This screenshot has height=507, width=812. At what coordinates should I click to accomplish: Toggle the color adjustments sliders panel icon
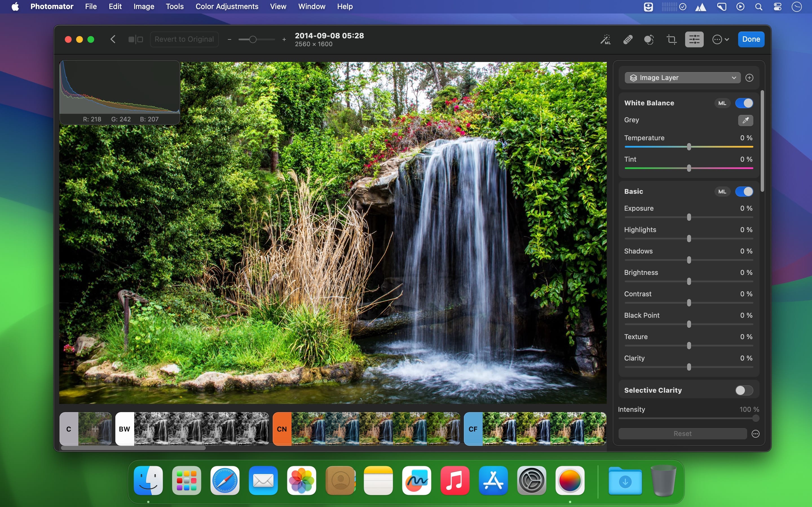tap(694, 39)
